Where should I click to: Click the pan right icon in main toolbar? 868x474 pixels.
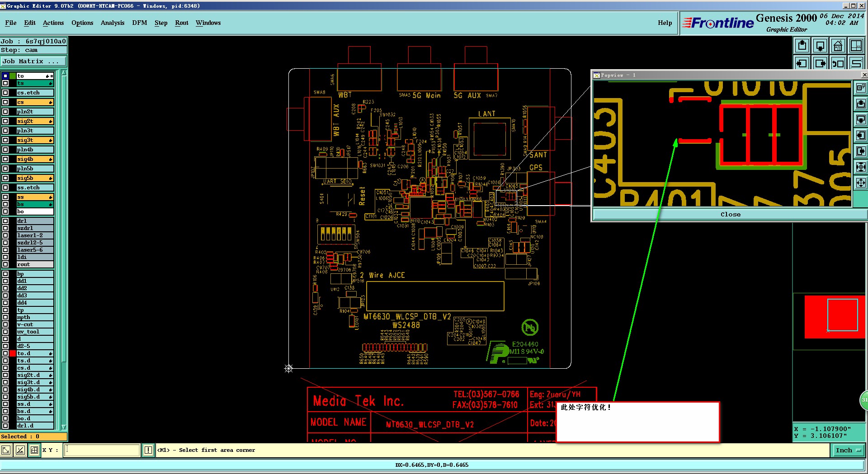pos(820,63)
